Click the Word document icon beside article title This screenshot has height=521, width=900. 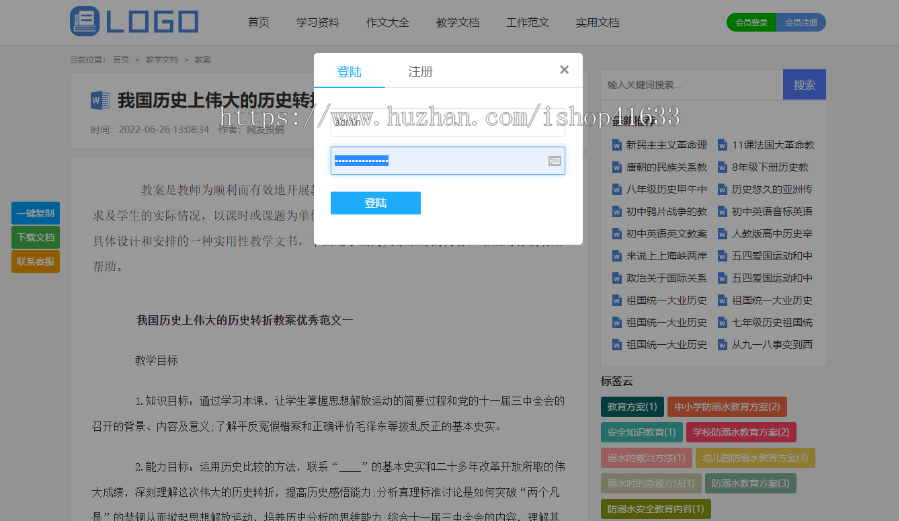pos(100,100)
